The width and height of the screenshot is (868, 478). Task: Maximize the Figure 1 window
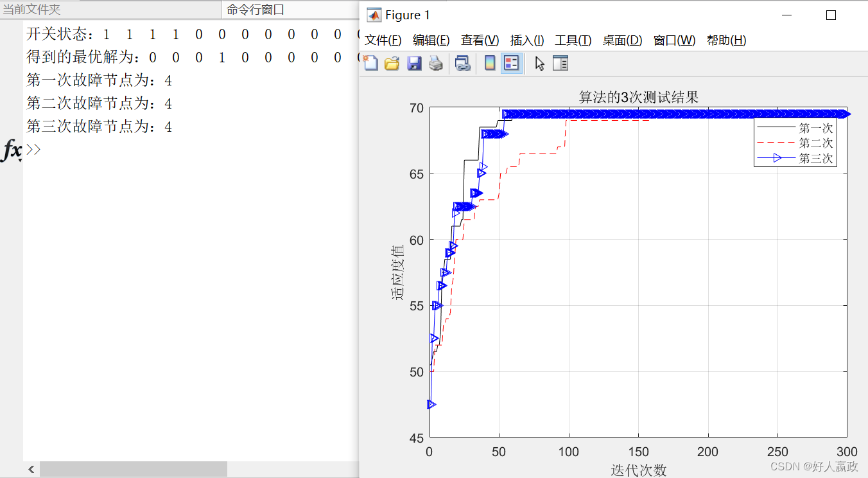(831, 15)
